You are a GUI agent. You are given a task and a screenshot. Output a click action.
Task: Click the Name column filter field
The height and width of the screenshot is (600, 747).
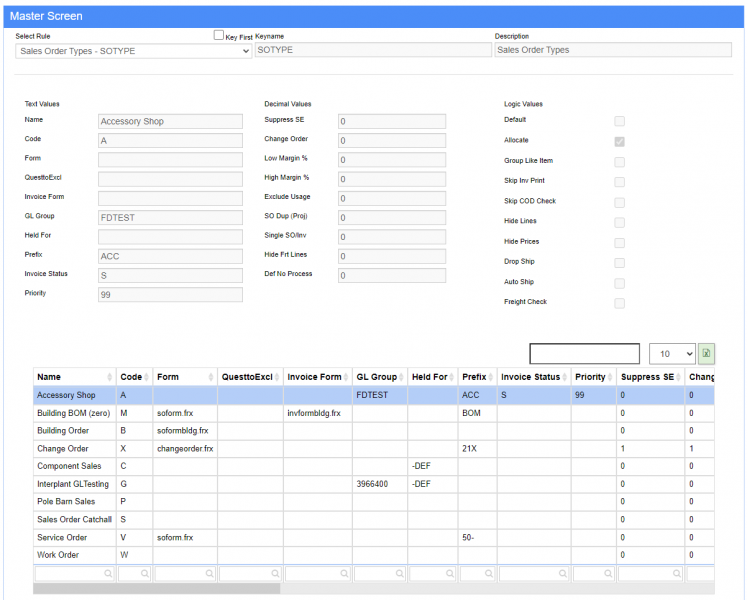click(74, 574)
